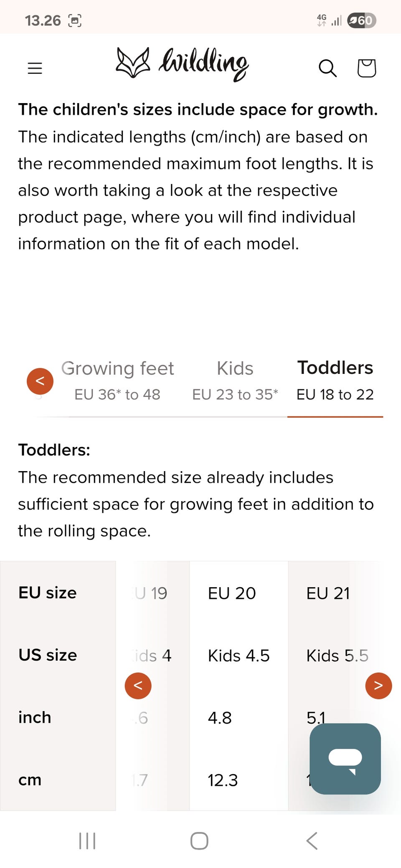Show next size column in table

(x=378, y=686)
